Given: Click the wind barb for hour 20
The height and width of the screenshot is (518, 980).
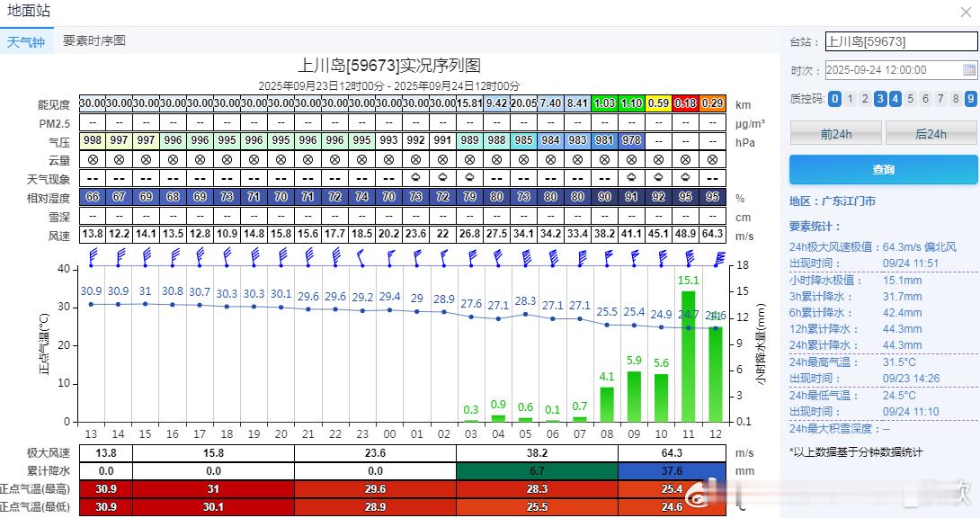Looking at the screenshot, I should click(x=282, y=257).
